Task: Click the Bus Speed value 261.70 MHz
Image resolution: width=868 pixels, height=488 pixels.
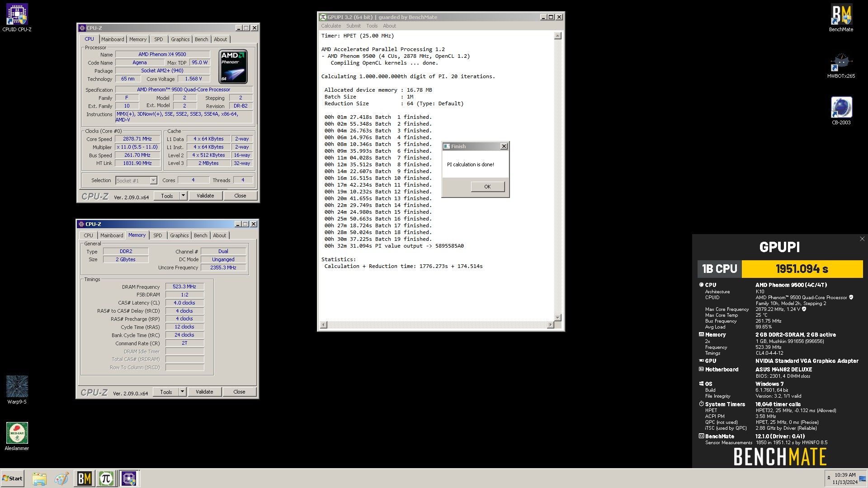Action: pos(137,155)
